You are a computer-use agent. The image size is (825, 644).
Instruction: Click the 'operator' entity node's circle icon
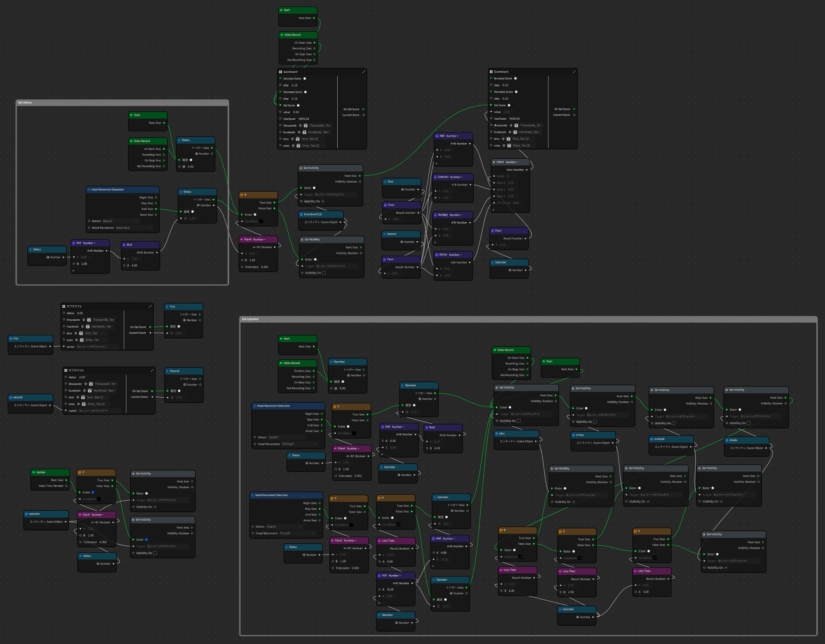[x=26, y=514]
